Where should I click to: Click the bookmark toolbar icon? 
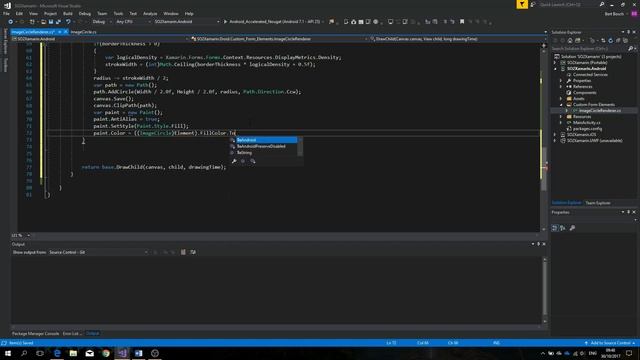click(462, 22)
